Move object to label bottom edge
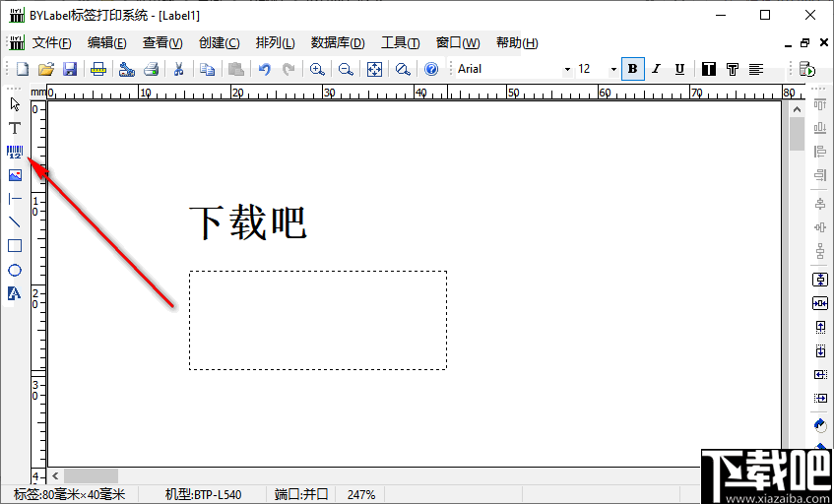This screenshot has height=504, width=834. click(x=820, y=350)
